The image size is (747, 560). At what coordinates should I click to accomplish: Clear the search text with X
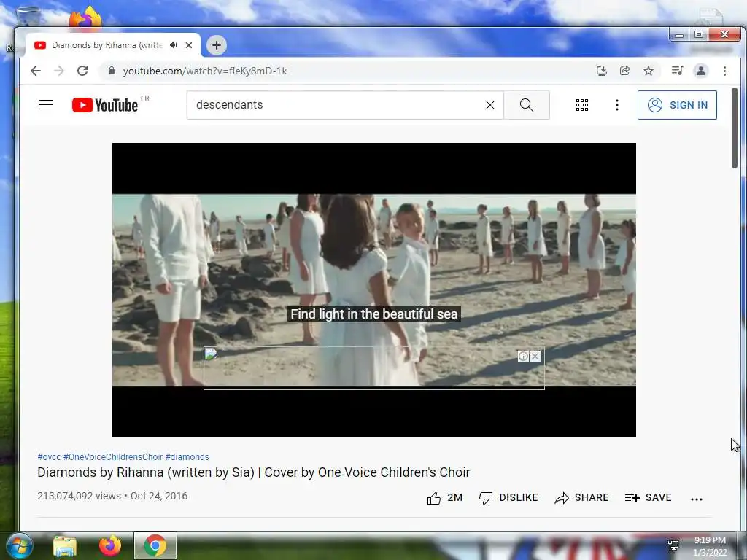[x=490, y=105]
